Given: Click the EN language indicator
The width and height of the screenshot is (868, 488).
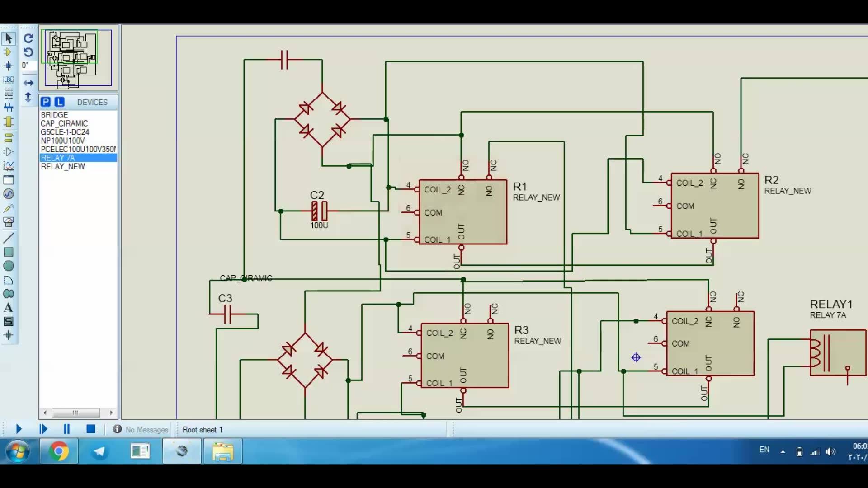Looking at the screenshot, I should [764, 450].
